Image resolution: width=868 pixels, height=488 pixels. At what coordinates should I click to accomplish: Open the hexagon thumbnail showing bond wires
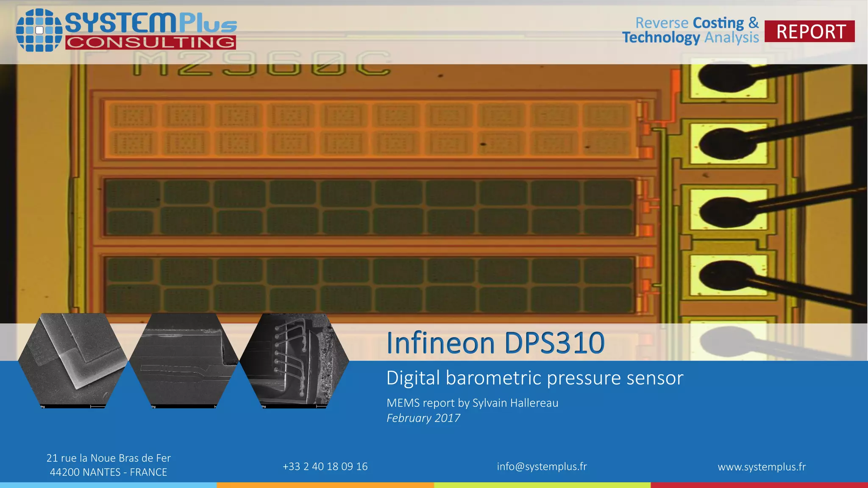(x=294, y=360)
